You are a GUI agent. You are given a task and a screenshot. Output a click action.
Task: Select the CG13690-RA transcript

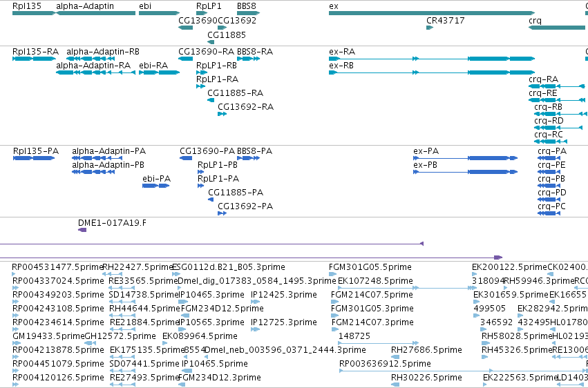click(185, 59)
